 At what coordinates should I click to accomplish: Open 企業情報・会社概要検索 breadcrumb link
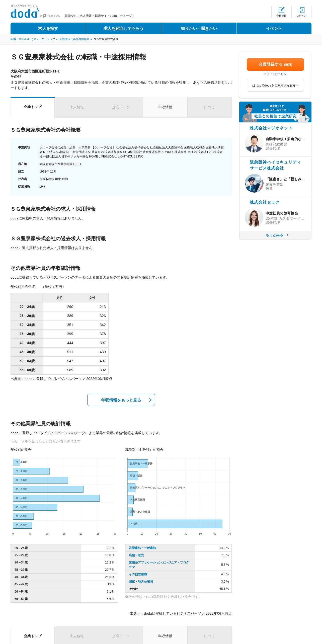(x=74, y=39)
